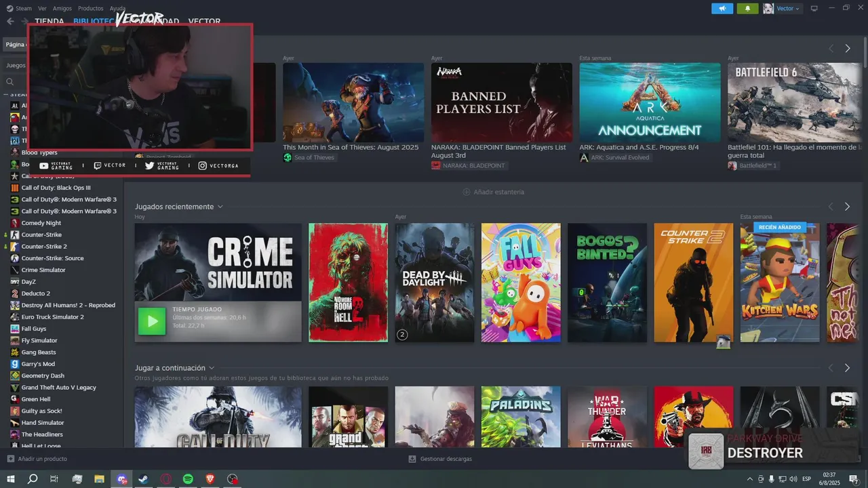Click the Green Hell sidebar game icon
The height and width of the screenshot is (488, 868).
pyautogui.click(x=15, y=399)
